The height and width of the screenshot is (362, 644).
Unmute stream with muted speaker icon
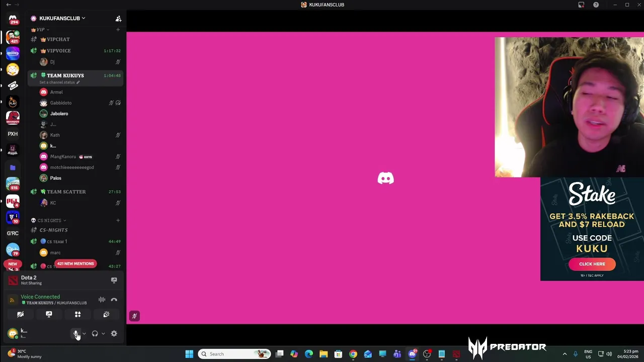pos(134,316)
